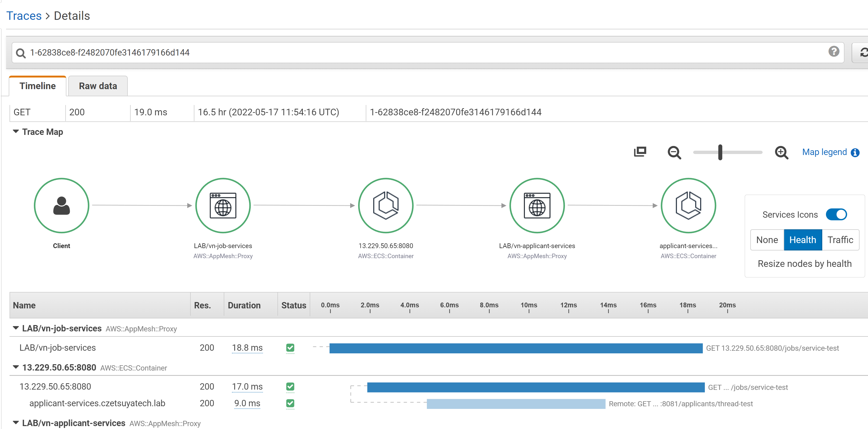Select the 13.229.50.65:8080 container node

click(x=386, y=206)
